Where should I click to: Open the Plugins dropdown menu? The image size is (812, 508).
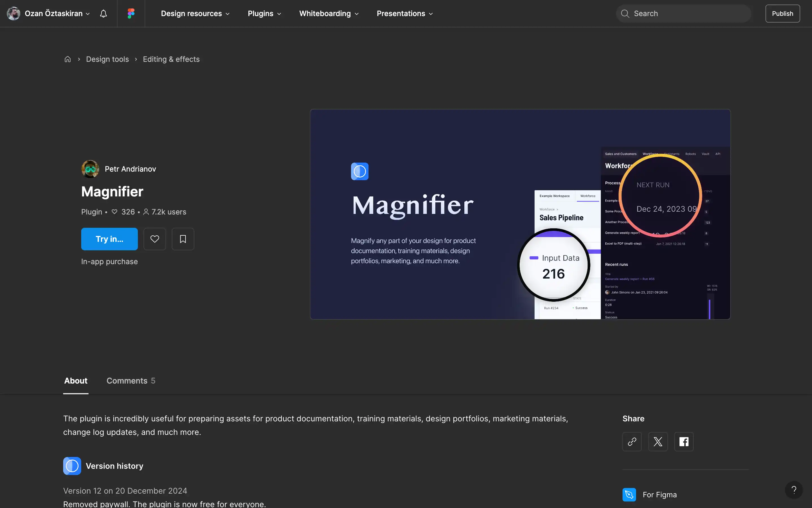264,14
